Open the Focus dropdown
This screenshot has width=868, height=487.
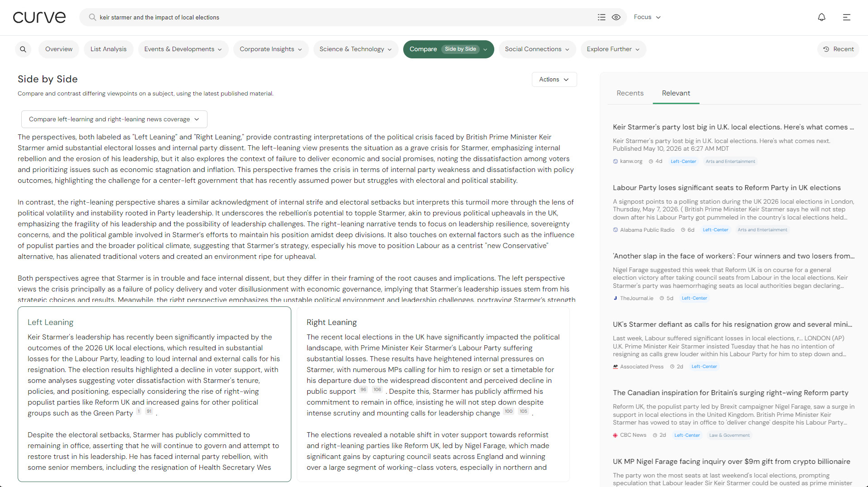[x=647, y=17]
